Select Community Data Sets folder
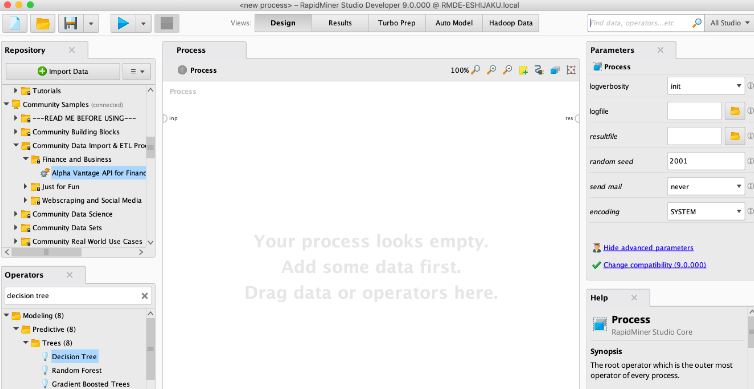Screen dimensions: 754x389 tap(67, 227)
